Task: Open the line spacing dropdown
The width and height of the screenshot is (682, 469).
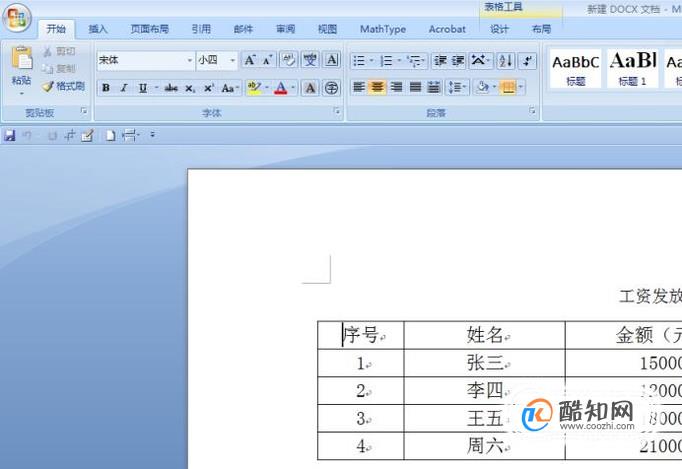Action: (457, 87)
